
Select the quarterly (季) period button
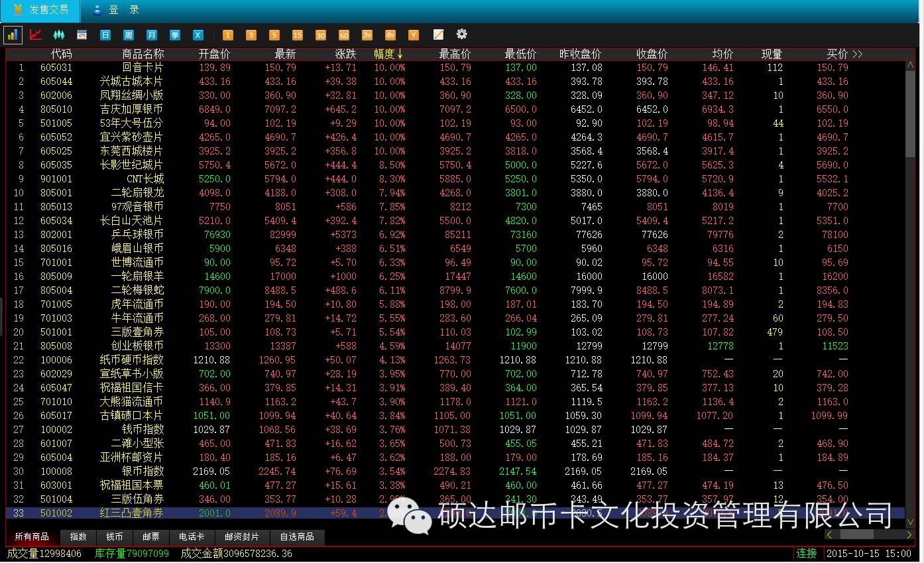(x=175, y=35)
